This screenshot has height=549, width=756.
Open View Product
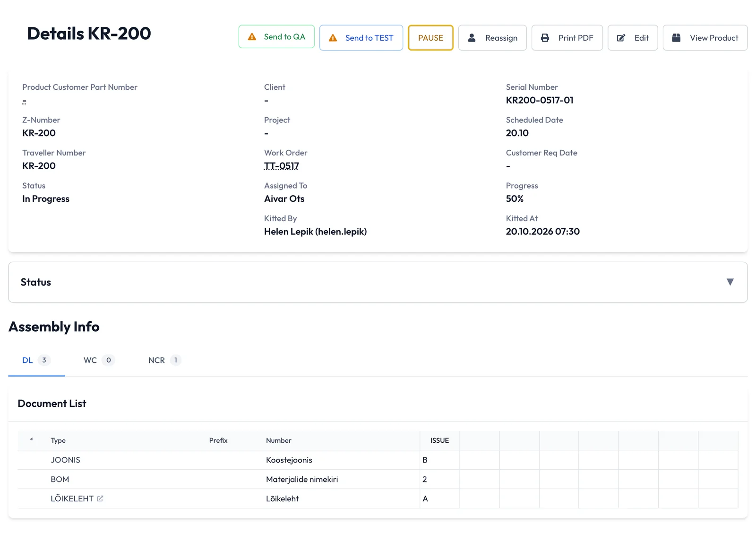coord(705,38)
